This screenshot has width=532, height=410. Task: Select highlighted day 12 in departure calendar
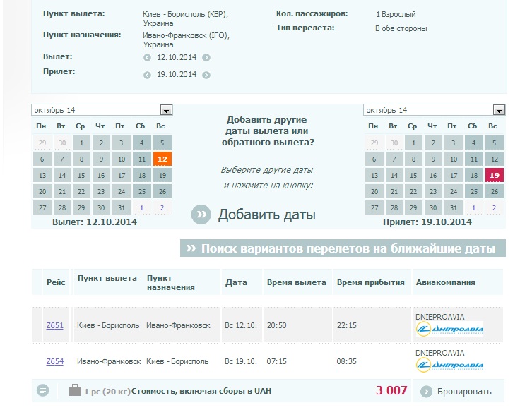162,159
